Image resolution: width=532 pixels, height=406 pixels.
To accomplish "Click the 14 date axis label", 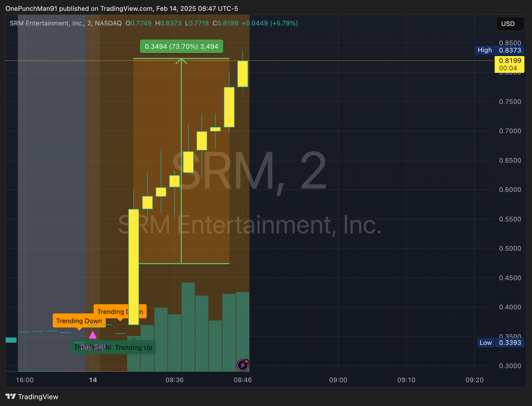I will (x=93, y=380).
